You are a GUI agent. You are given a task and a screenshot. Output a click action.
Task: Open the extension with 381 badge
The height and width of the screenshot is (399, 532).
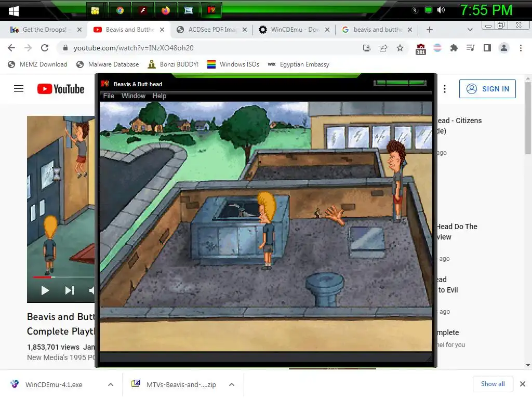pyautogui.click(x=421, y=49)
